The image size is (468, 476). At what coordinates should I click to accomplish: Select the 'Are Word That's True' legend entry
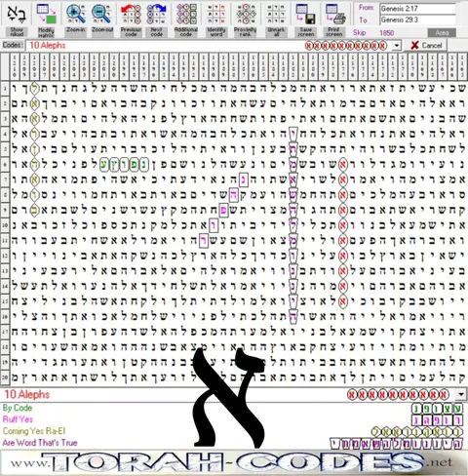click(40, 443)
